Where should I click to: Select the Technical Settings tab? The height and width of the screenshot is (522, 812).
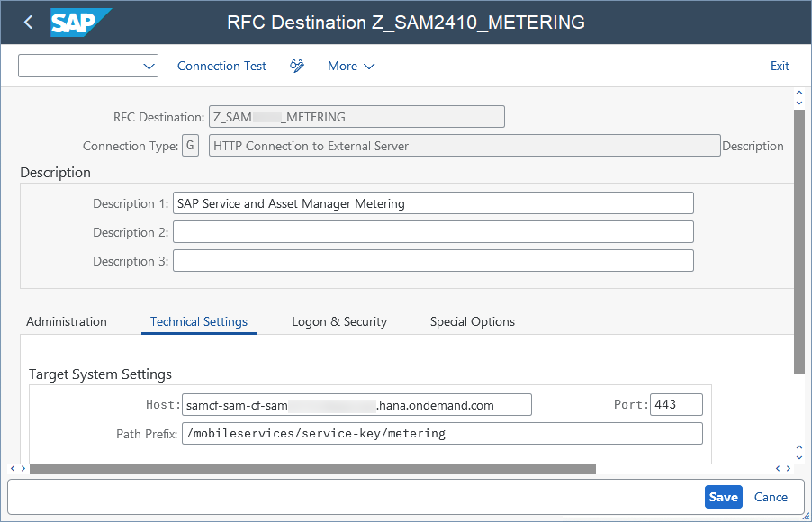click(x=199, y=321)
